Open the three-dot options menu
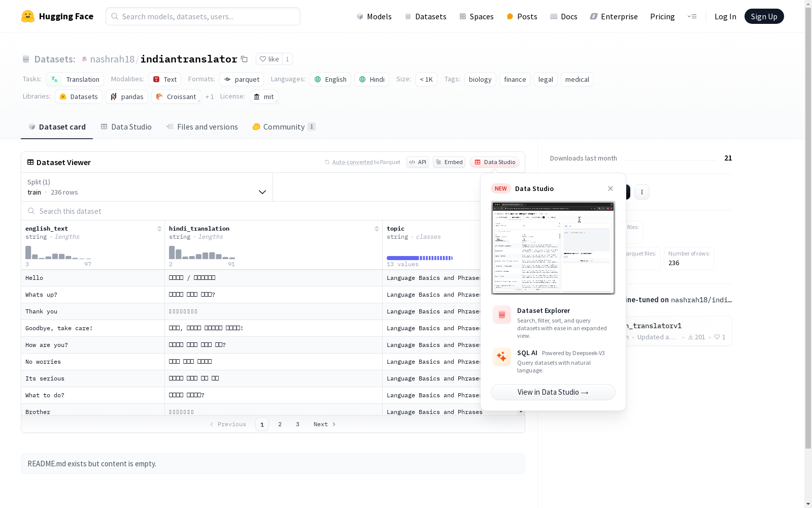 [642, 192]
